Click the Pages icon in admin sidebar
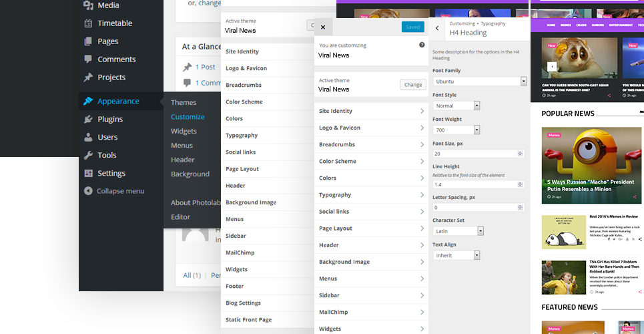 pos(88,41)
